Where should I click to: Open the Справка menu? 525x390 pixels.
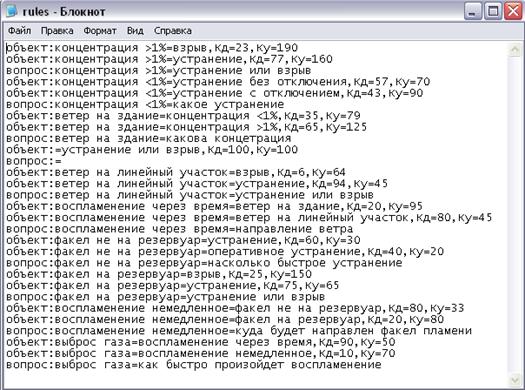point(172,31)
